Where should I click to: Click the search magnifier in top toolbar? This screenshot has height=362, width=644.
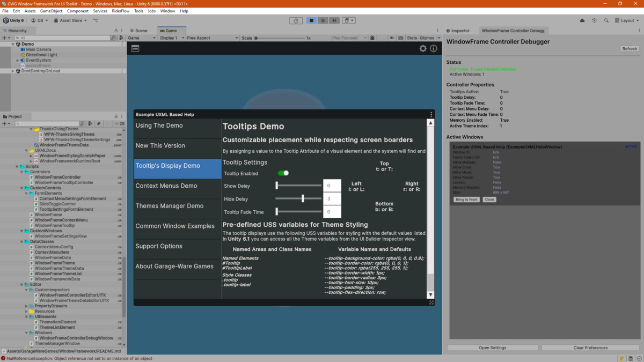[x=606, y=20]
